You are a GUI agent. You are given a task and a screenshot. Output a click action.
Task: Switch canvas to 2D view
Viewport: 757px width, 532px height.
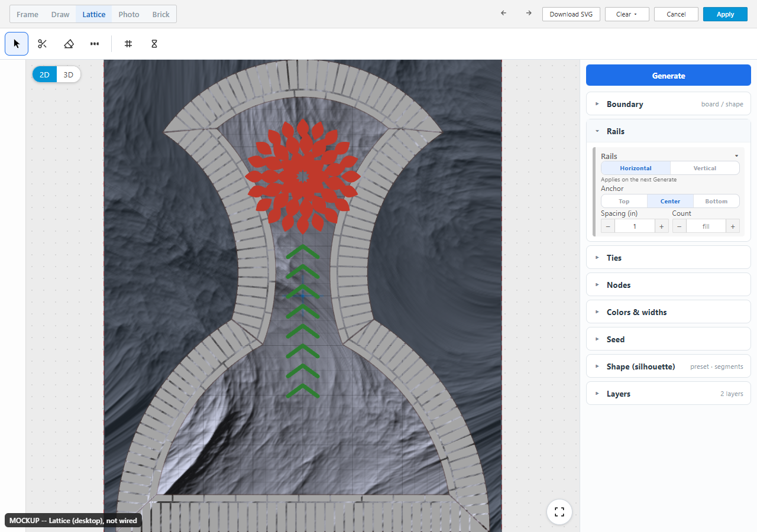click(44, 74)
